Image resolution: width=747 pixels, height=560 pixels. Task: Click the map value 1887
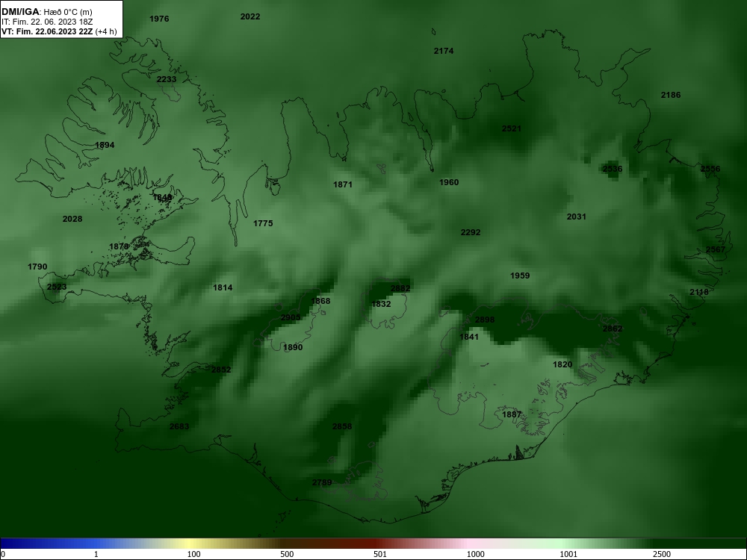pyautogui.click(x=512, y=414)
